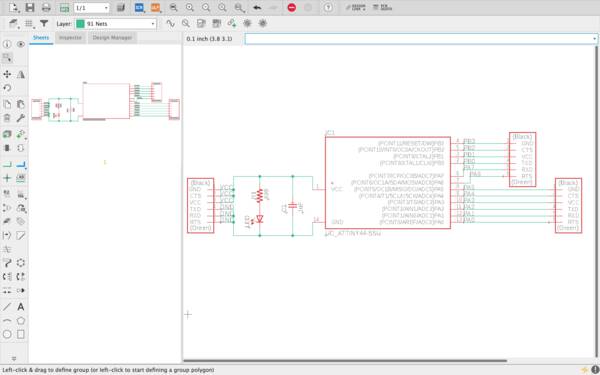
Task: Switch to the Design Manager tab
Action: pyautogui.click(x=112, y=38)
